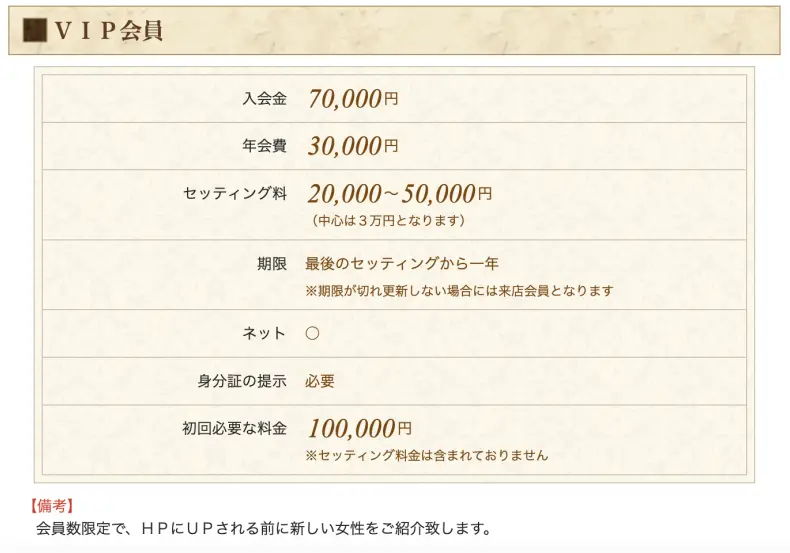Click the circle symbol in the ネット row
790x553 pixels.
pos(312,333)
